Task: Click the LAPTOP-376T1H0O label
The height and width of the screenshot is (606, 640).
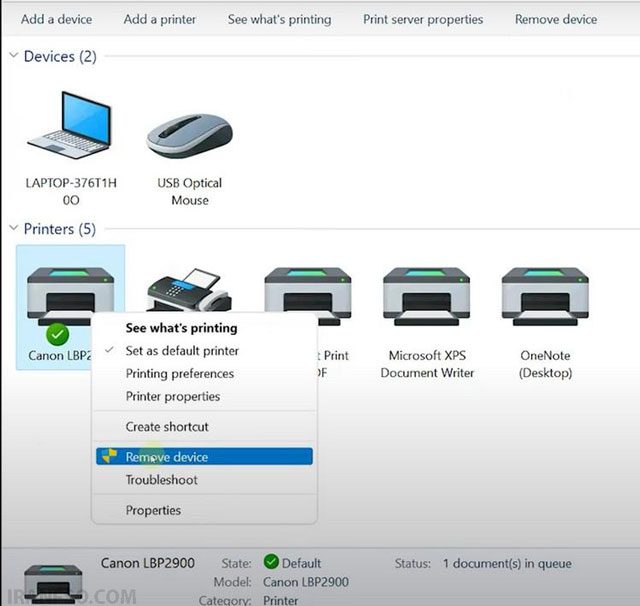Action: [71, 191]
